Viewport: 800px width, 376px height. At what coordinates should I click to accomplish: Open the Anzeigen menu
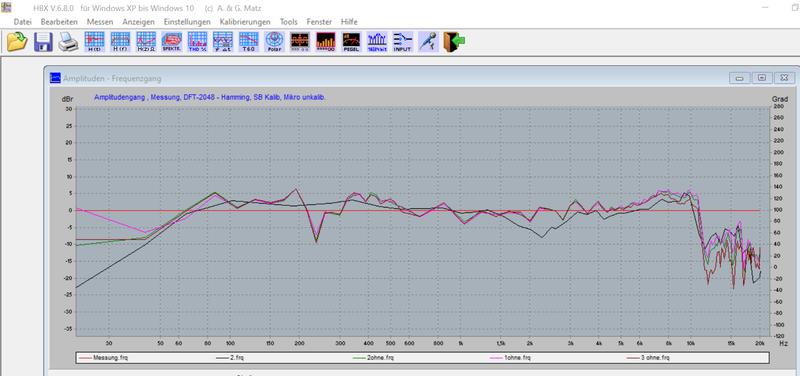click(139, 22)
